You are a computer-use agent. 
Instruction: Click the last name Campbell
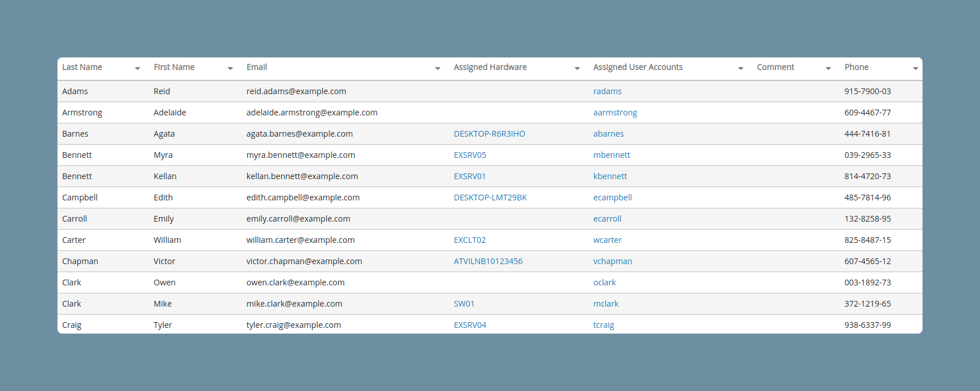80,198
